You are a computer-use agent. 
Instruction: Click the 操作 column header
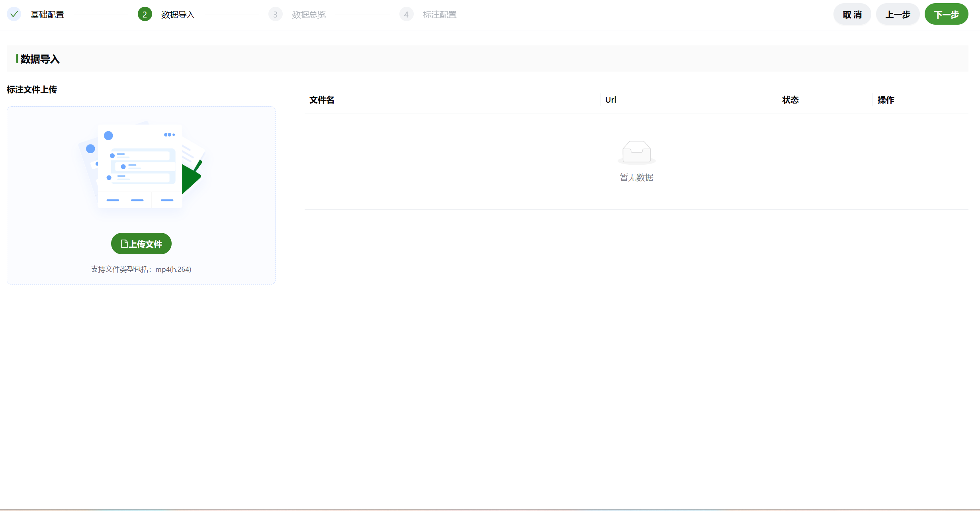886,100
